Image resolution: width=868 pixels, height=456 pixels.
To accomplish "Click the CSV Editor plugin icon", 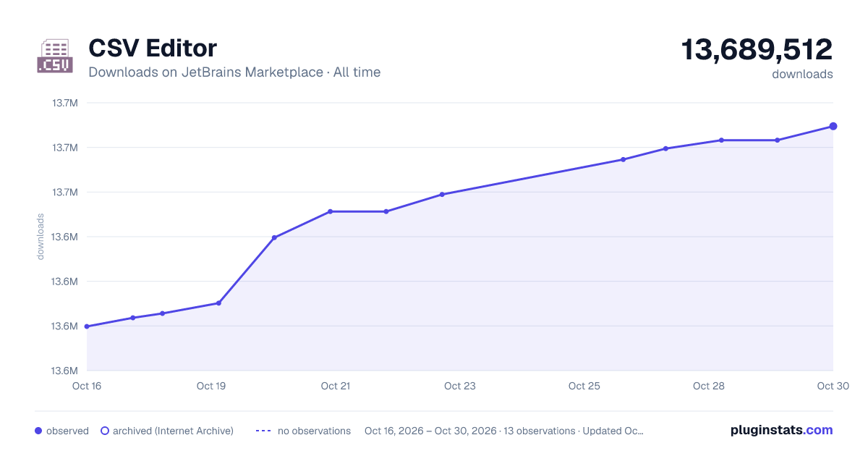I will pos(54,56).
